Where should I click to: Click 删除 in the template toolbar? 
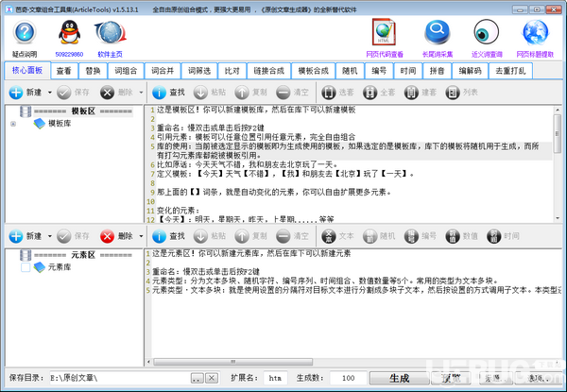(x=116, y=93)
